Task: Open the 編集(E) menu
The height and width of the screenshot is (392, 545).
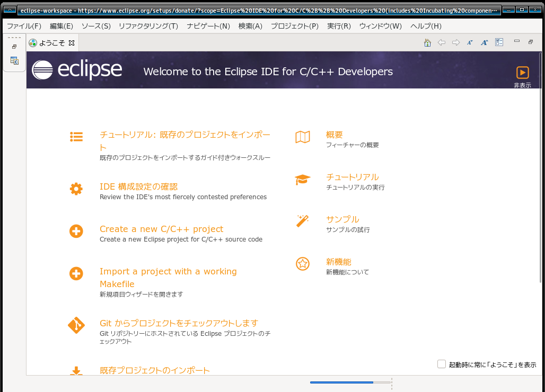Action: point(61,26)
